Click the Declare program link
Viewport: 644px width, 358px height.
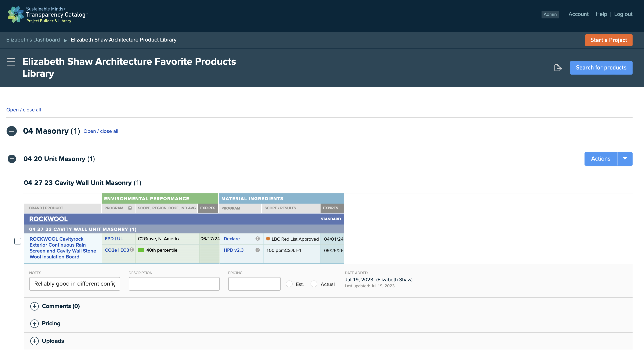(232, 239)
